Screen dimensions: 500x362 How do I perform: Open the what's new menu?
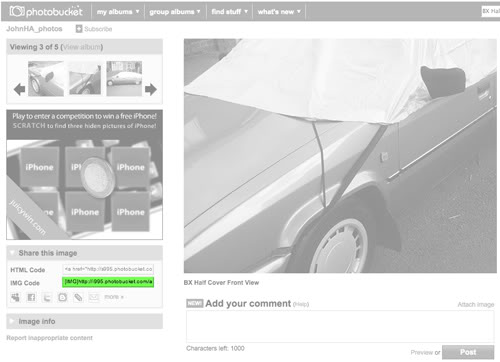click(279, 12)
